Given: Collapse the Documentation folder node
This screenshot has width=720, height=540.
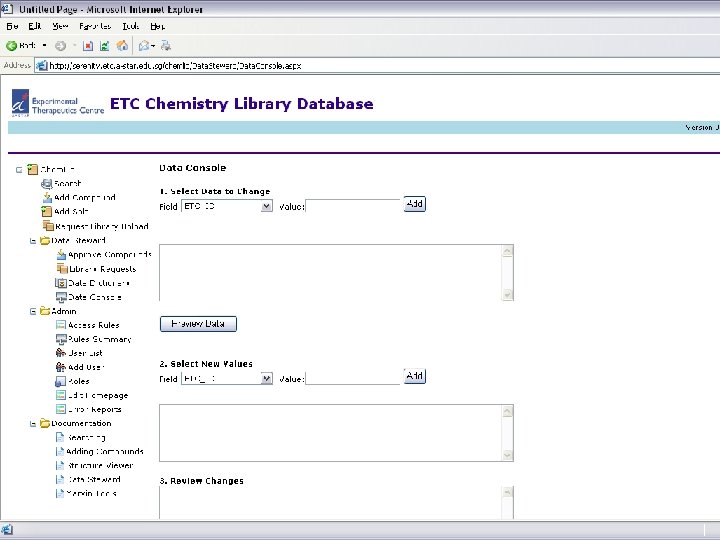Looking at the screenshot, I should [33, 424].
